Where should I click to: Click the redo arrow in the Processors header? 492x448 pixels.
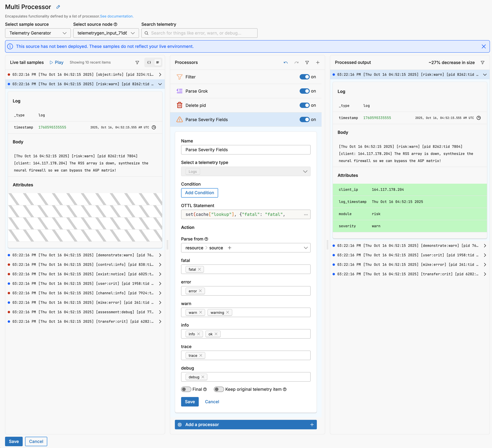[296, 63]
